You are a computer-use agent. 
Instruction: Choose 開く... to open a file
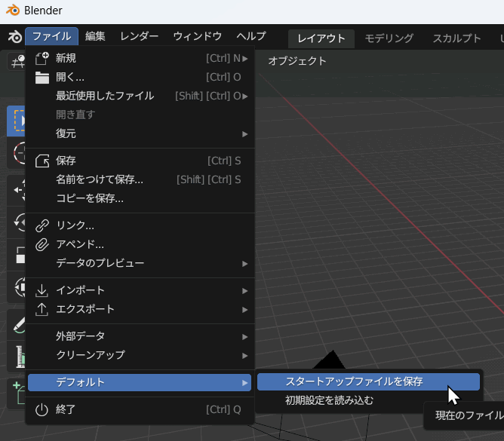pos(140,77)
